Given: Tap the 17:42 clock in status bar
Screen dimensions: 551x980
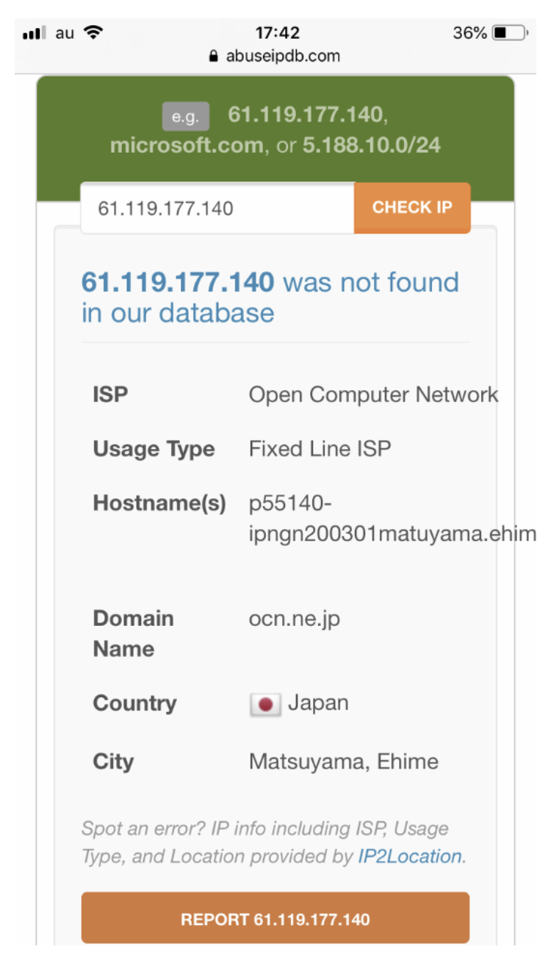Looking at the screenshot, I should click(277, 33).
